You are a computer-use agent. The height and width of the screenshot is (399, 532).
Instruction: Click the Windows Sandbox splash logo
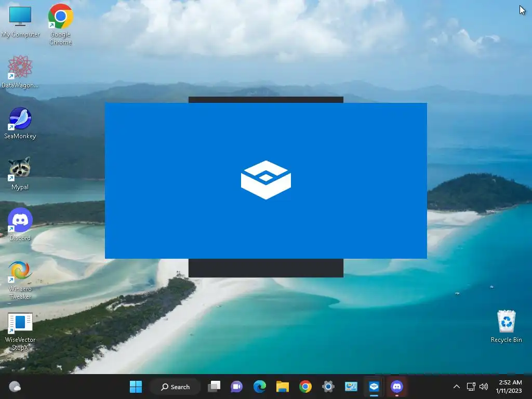pyautogui.click(x=266, y=180)
